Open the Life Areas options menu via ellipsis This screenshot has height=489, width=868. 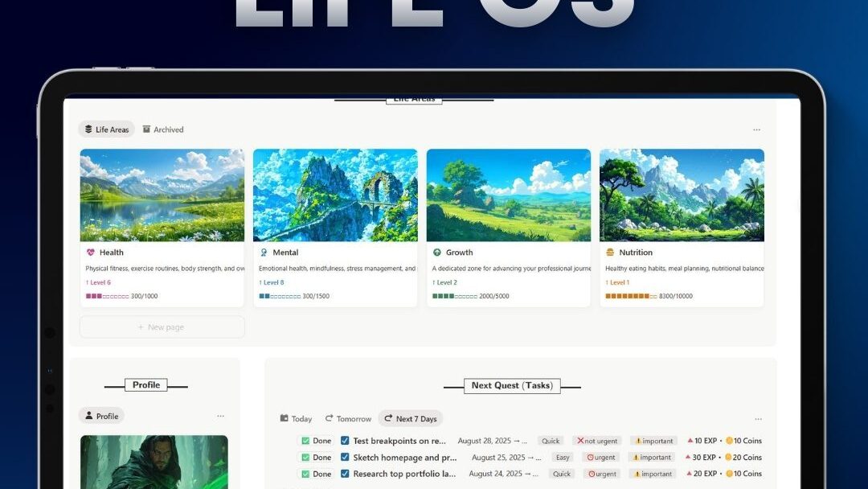[756, 129]
